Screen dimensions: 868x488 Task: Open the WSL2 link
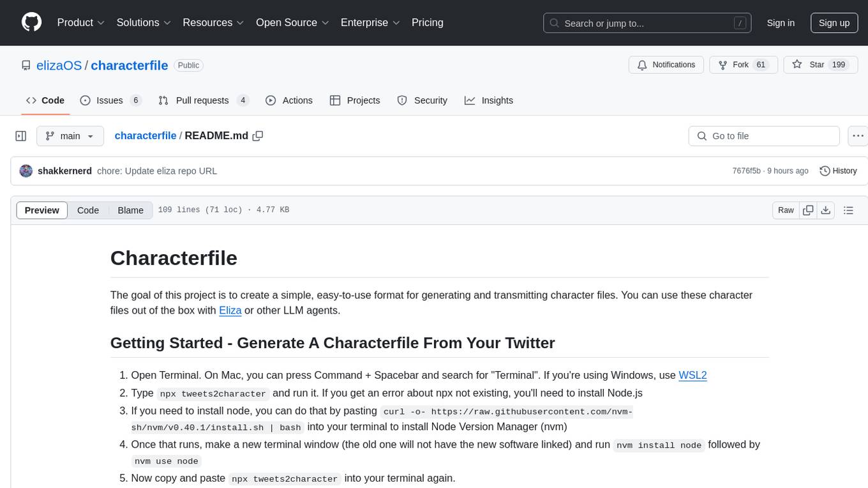pyautogui.click(x=692, y=375)
